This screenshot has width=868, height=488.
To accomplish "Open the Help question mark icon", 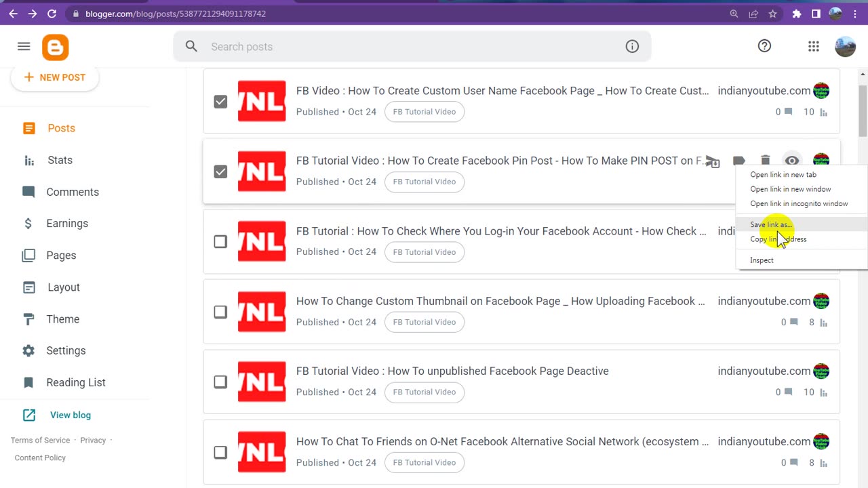I will (x=764, y=46).
